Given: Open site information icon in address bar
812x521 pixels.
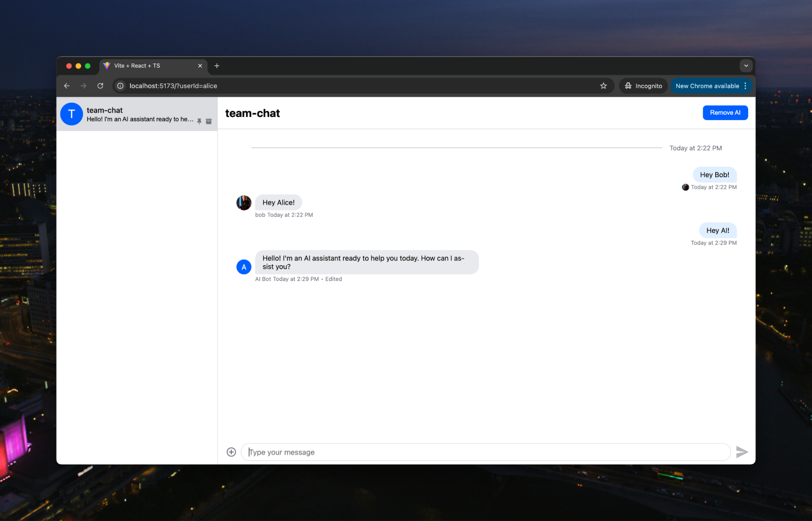Looking at the screenshot, I should point(120,86).
